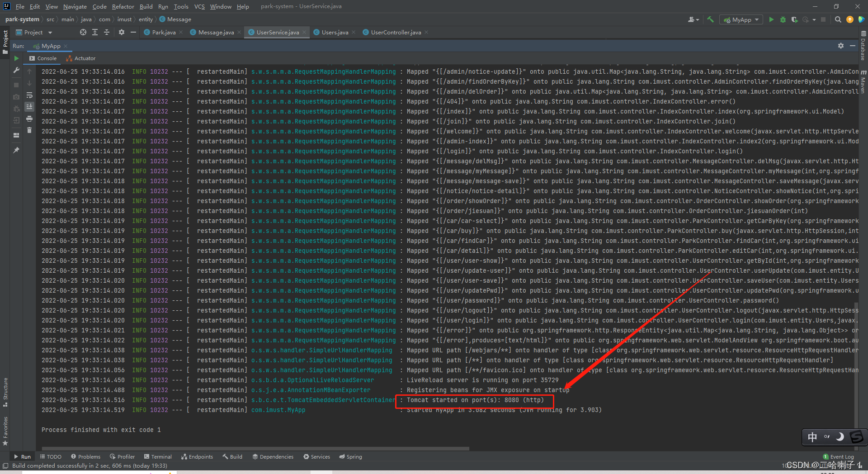
Task: Click the main toolbar green Run button
Action: point(771,19)
